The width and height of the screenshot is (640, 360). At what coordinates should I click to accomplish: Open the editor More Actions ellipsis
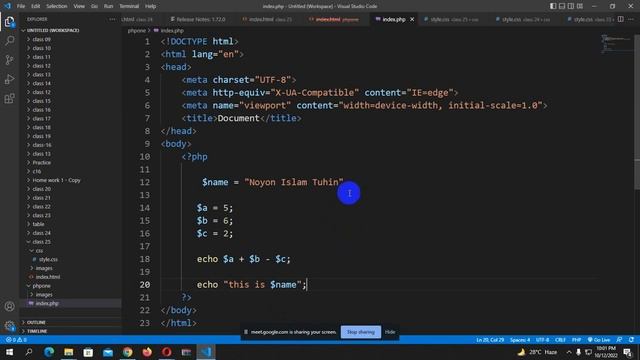coord(631,19)
